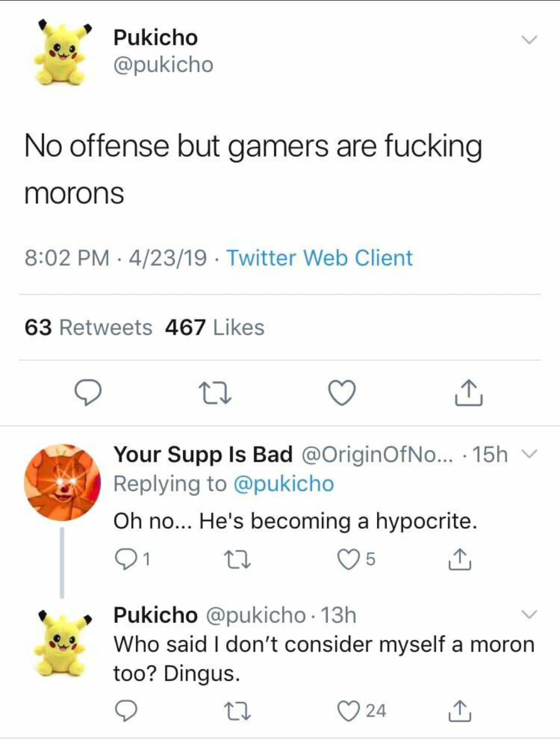Share Pukicho's 'Dingus' reply

tap(459, 711)
